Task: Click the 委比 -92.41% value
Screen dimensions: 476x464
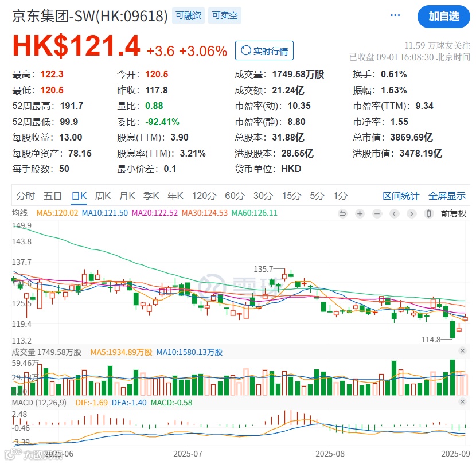Action: (x=162, y=122)
